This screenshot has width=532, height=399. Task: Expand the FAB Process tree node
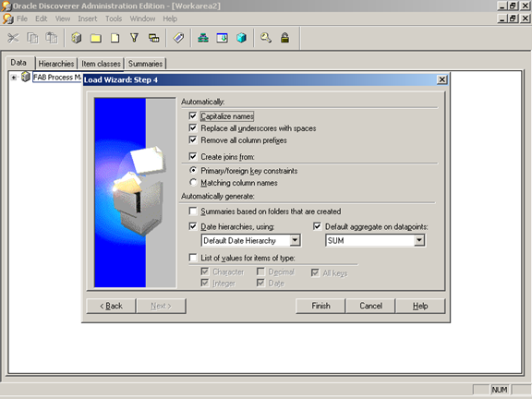(x=13, y=78)
